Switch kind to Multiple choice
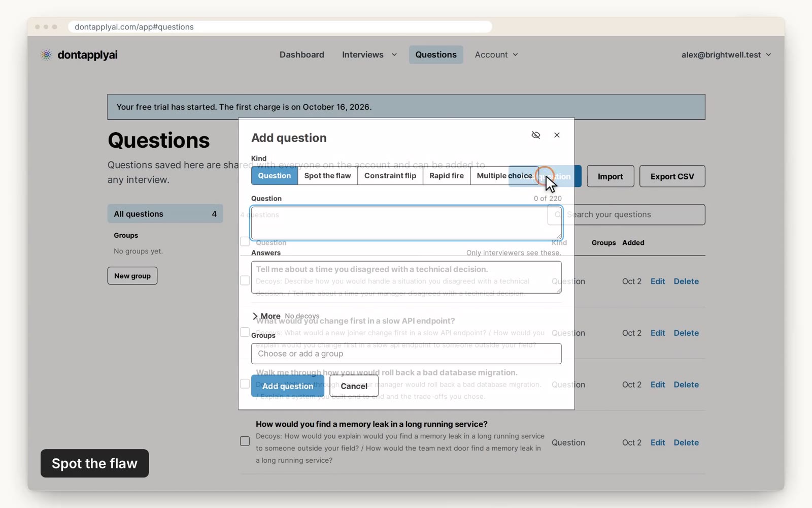Image resolution: width=812 pixels, height=508 pixels. coord(504,176)
